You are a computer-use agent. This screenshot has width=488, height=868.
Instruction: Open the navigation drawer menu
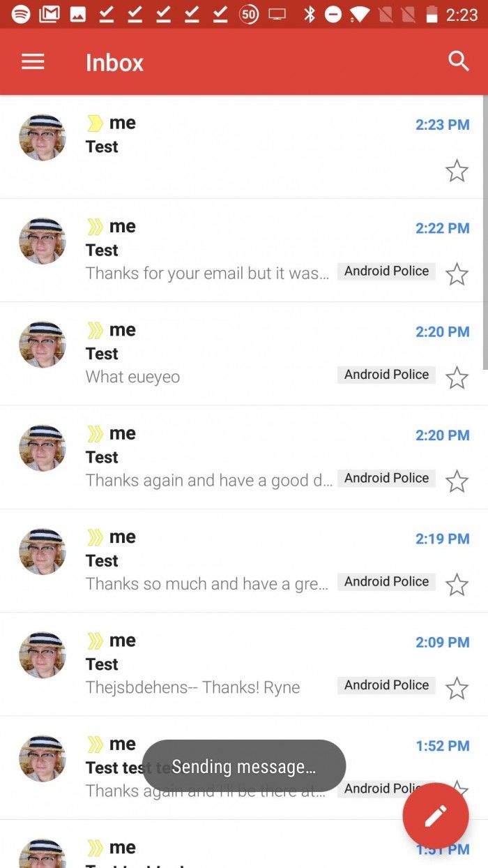32,61
